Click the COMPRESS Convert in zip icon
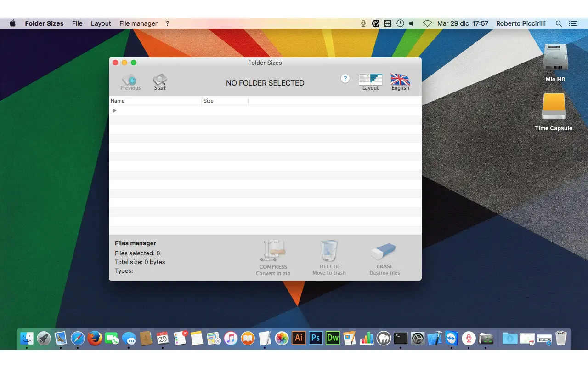 click(273, 251)
